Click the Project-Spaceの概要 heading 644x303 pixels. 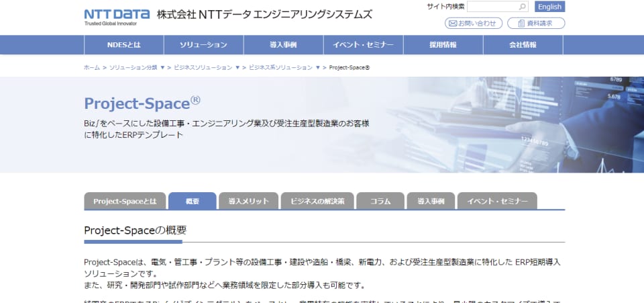(x=136, y=230)
